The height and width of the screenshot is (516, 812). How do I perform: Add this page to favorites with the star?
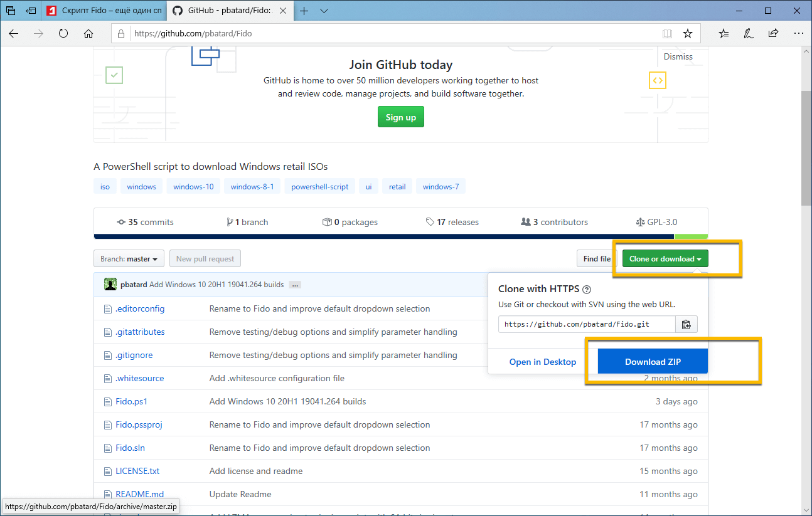pyautogui.click(x=688, y=33)
